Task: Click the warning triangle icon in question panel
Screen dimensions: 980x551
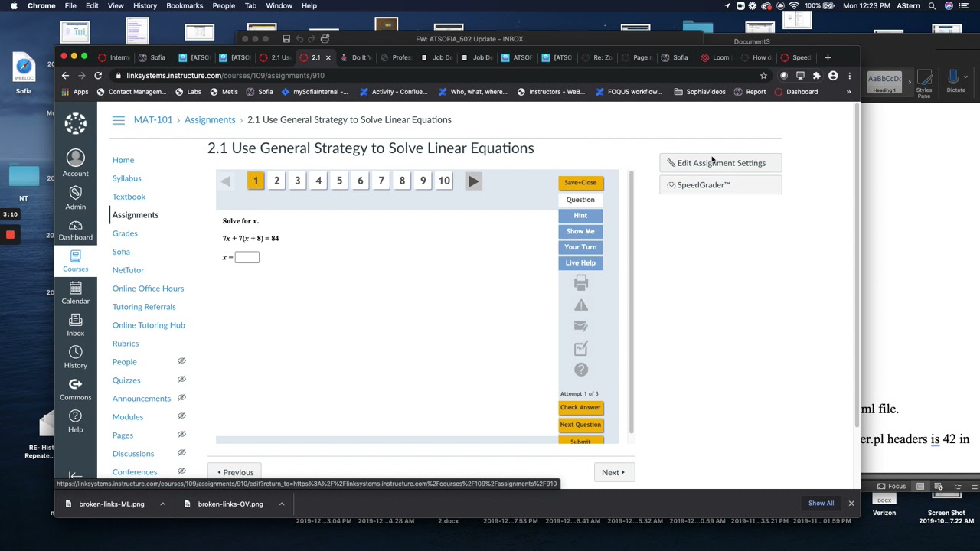Action: (581, 305)
